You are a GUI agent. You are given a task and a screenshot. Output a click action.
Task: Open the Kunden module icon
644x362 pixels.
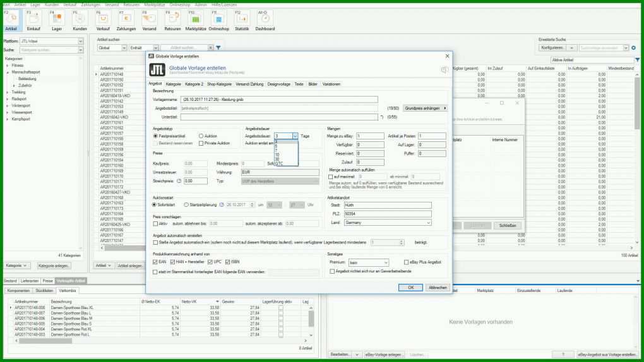80,21
